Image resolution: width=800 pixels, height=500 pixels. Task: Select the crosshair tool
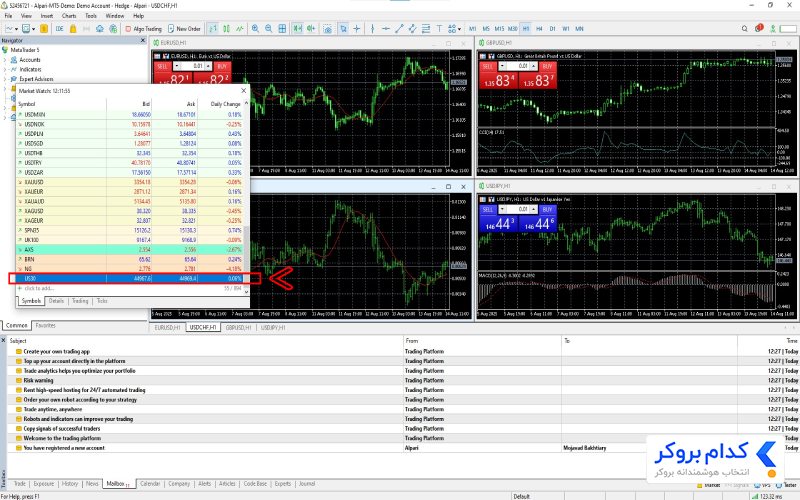(357, 29)
